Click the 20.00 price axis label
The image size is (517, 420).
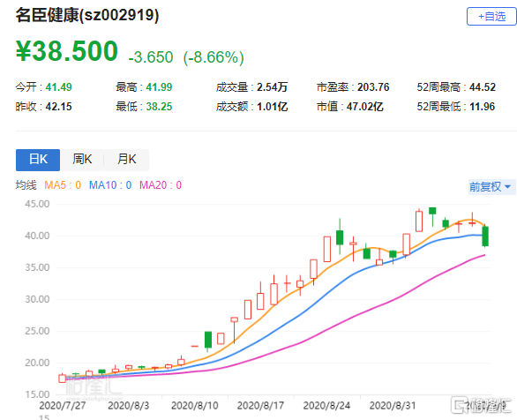tap(37, 363)
